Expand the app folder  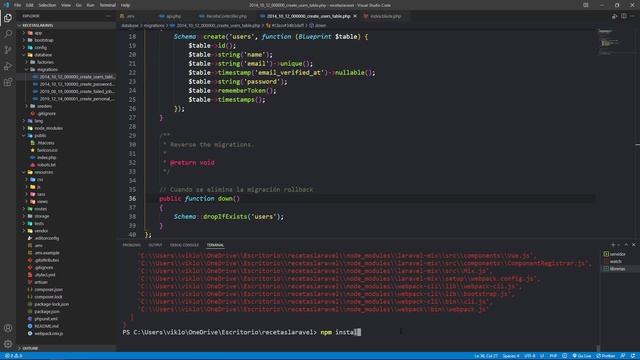point(38,33)
